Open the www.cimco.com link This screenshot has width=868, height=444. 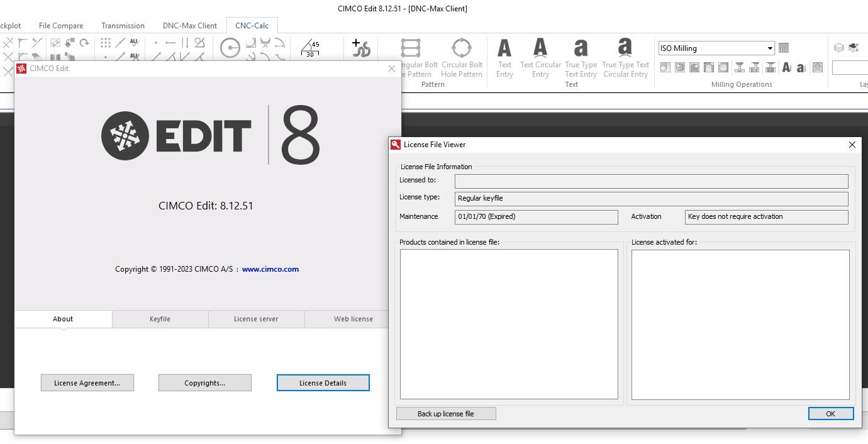[x=270, y=269]
